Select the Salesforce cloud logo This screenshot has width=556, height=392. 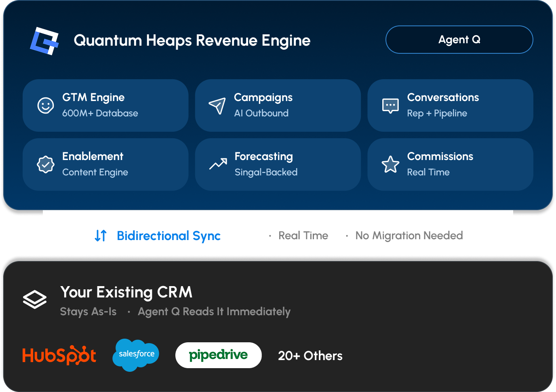point(136,355)
